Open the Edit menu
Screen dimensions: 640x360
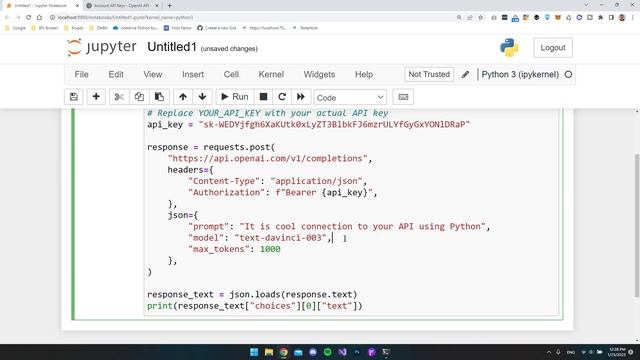pyautogui.click(x=116, y=74)
